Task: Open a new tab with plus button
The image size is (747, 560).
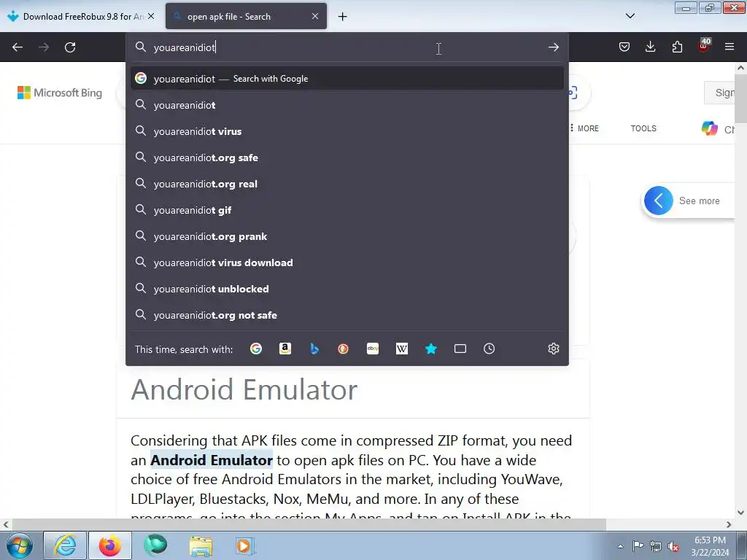Action: point(342,17)
